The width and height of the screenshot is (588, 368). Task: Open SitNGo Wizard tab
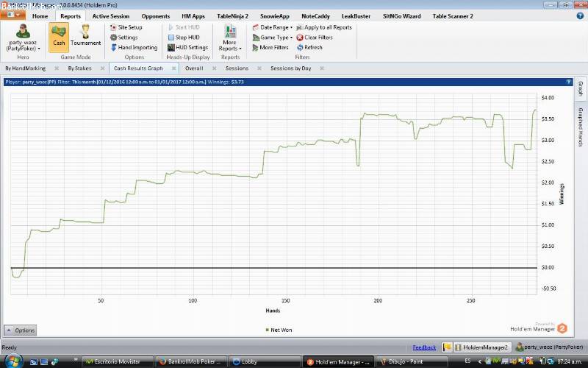(401, 16)
